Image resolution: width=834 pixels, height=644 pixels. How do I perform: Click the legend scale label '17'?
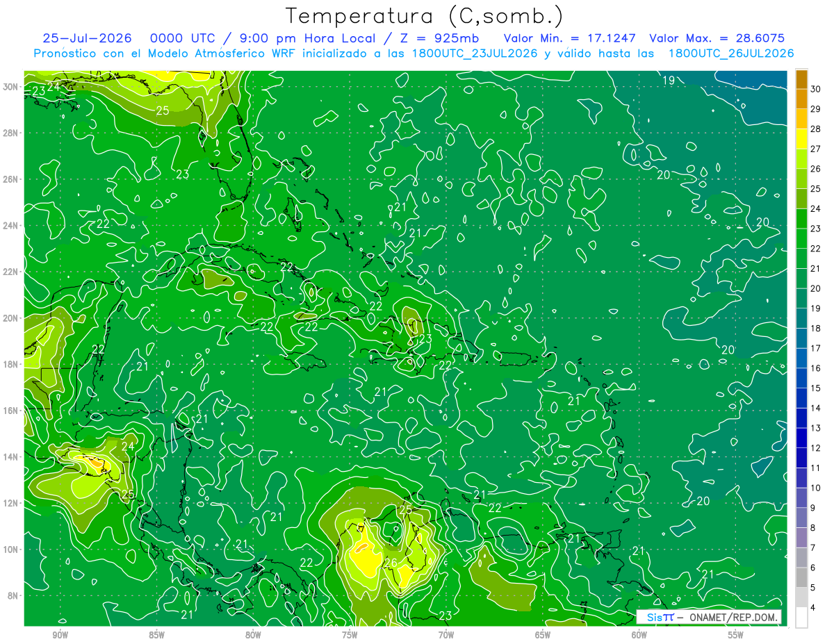pyautogui.click(x=815, y=348)
